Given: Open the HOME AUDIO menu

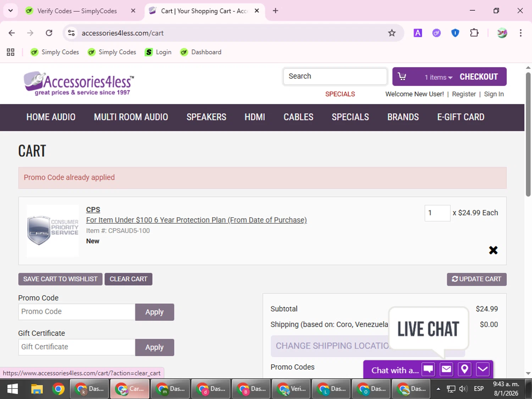Looking at the screenshot, I should pyautogui.click(x=51, y=117).
